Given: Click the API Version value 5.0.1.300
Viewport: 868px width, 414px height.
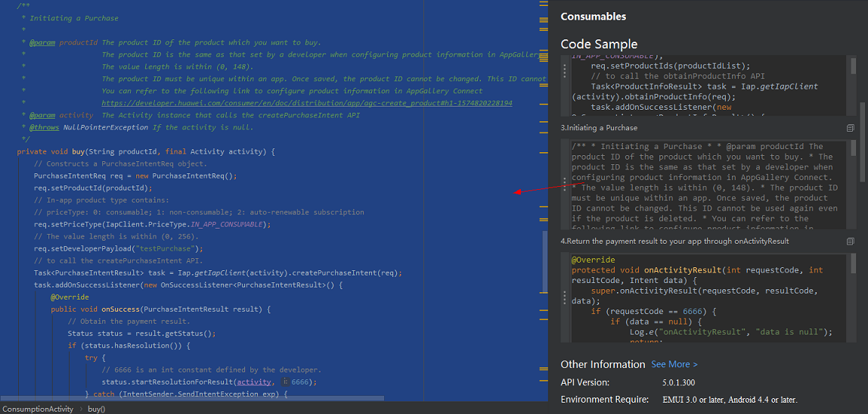Looking at the screenshot, I should [x=679, y=382].
